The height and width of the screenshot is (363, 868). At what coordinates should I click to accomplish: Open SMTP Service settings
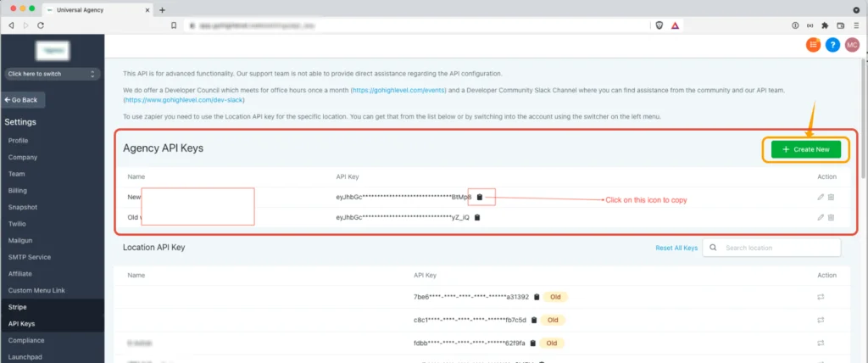[x=30, y=257]
